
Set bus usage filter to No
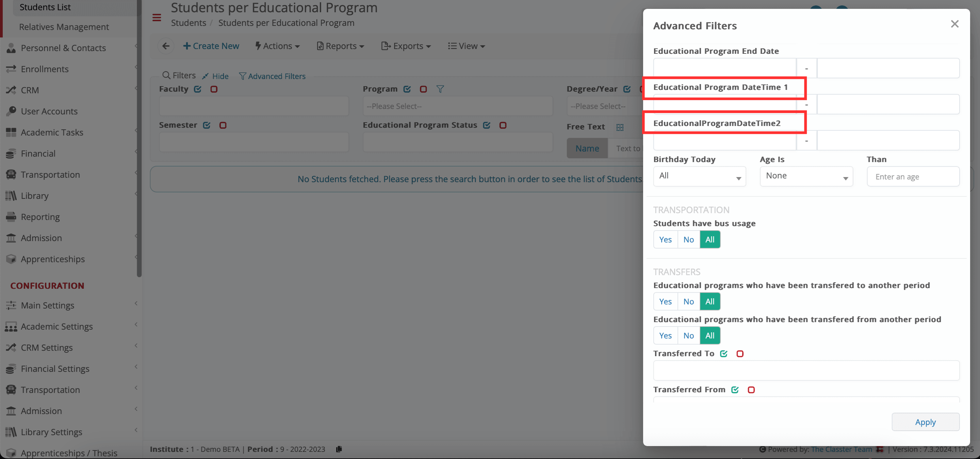pos(689,239)
